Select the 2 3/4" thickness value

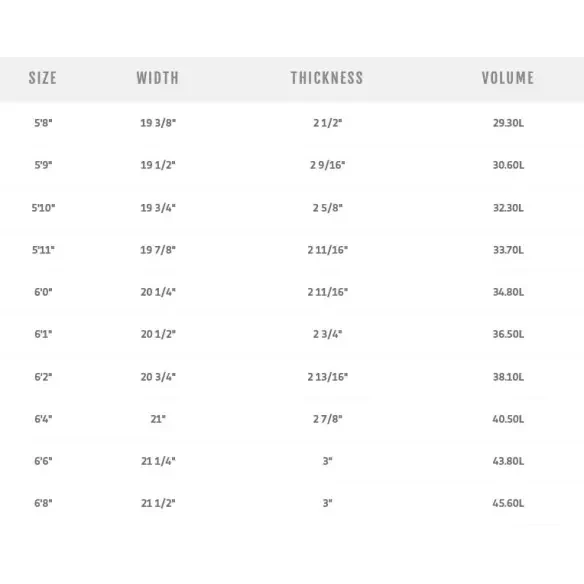327,334
